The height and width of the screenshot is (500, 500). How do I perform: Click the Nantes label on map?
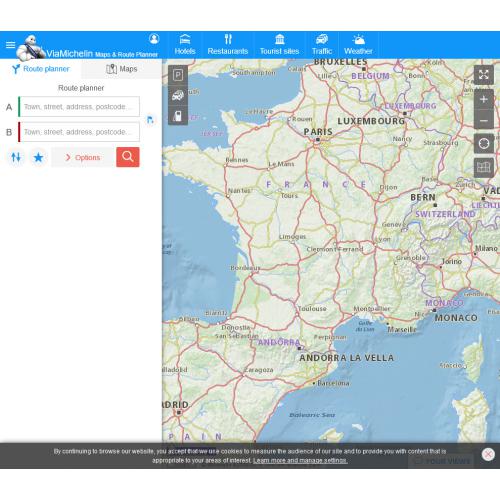[239, 191]
